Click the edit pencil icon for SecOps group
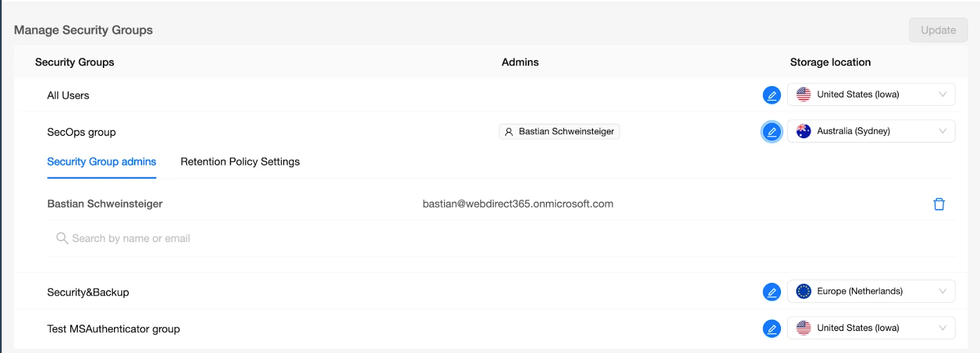 click(x=771, y=132)
